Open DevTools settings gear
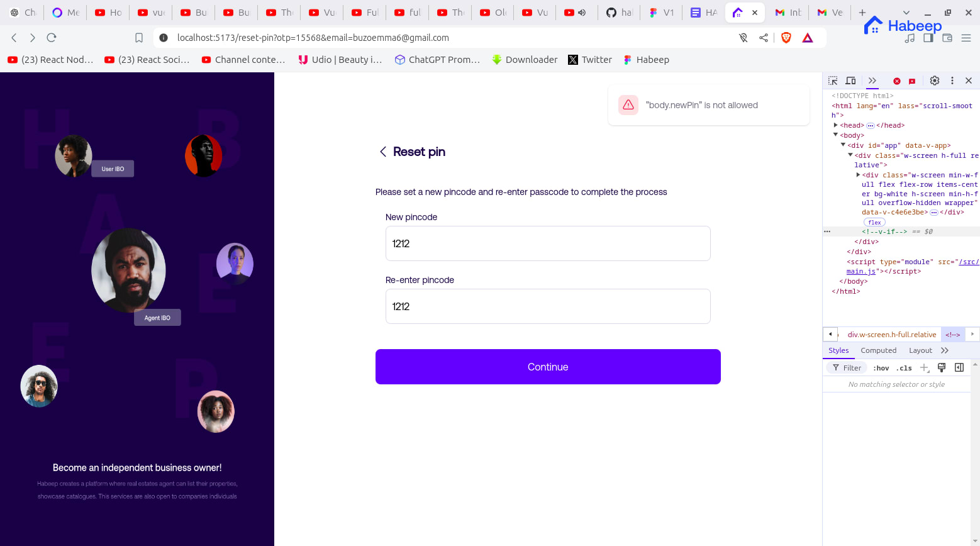Viewport: 980px width, 546px height. 935,81
